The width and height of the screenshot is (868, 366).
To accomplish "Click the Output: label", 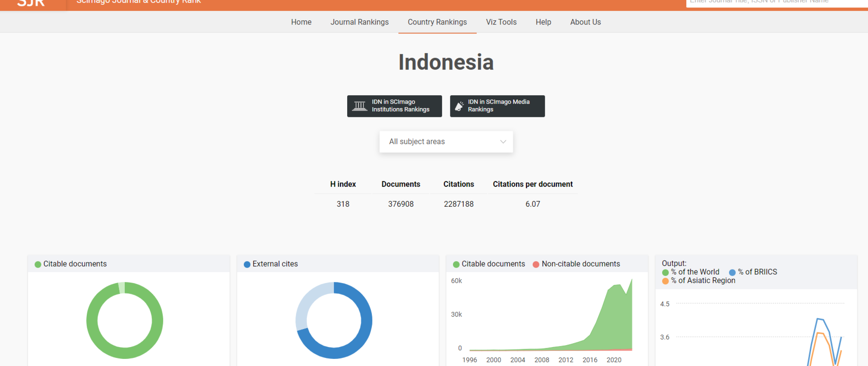I will point(674,263).
